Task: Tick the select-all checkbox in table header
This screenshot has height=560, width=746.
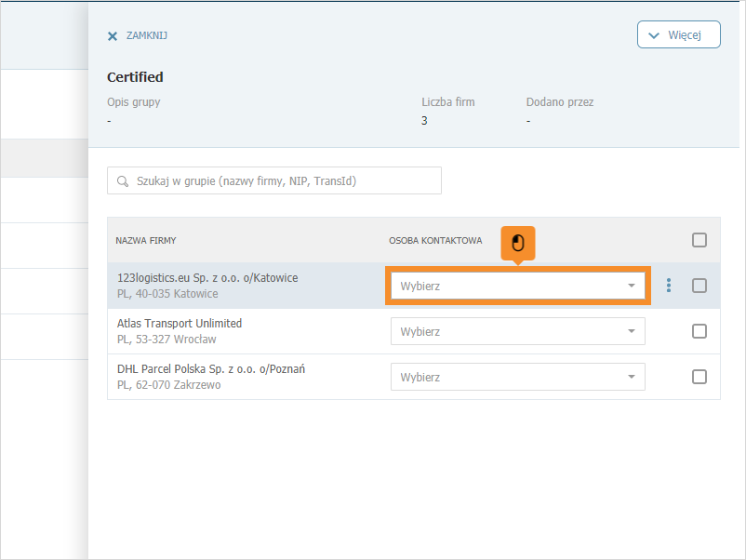Action: tap(699, 240)
